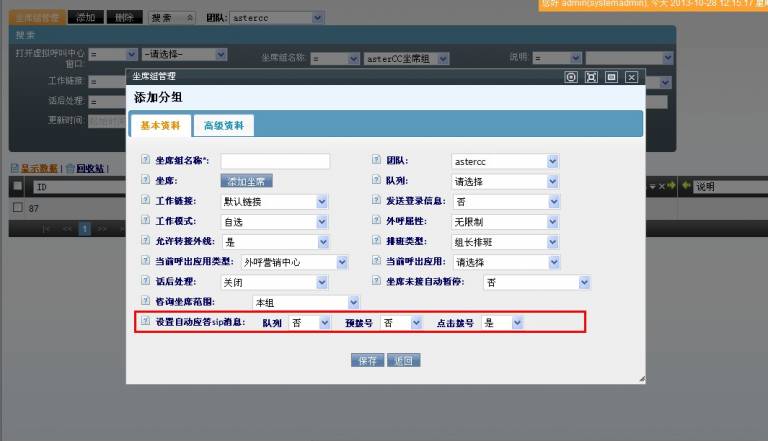Open the 外呼属性 dropdown showing 无限制
The width and height of the screenshot is (768, 441).
click(x=505, y=222)
